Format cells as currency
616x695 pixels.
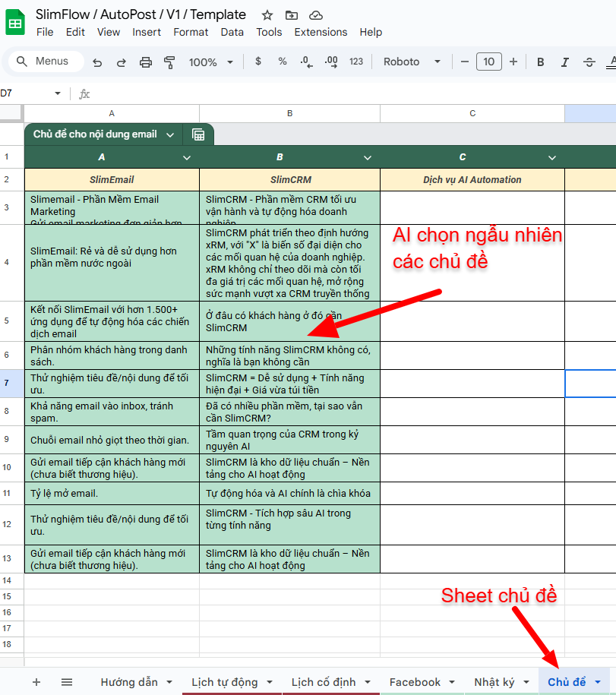coord(258,62)
